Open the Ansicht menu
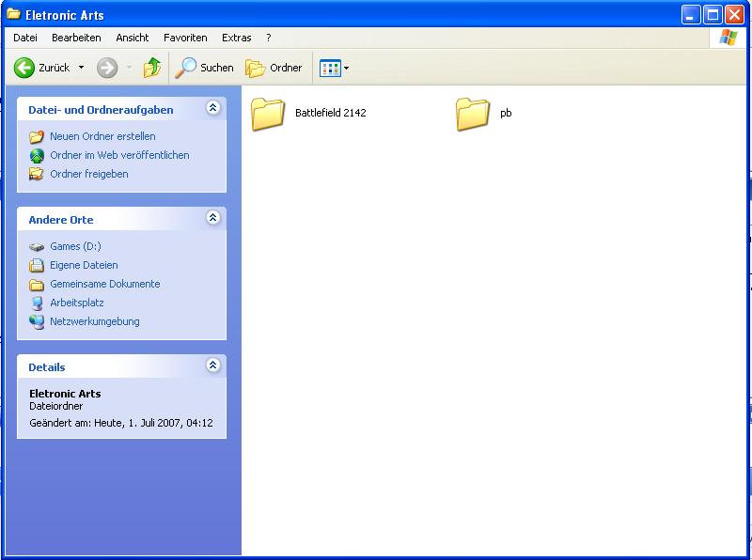This screenshot has height=560, width=752. pos(133,38)
